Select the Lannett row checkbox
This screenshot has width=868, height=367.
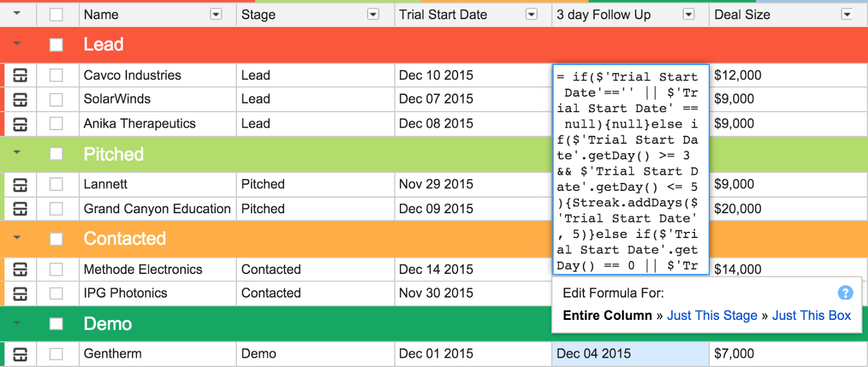(56, 185)
